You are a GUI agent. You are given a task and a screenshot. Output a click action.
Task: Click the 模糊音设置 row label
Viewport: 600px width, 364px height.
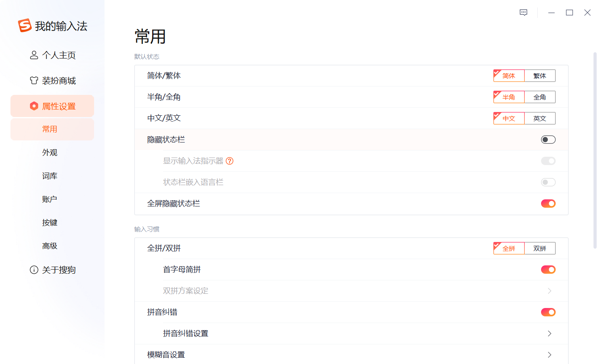166,355
